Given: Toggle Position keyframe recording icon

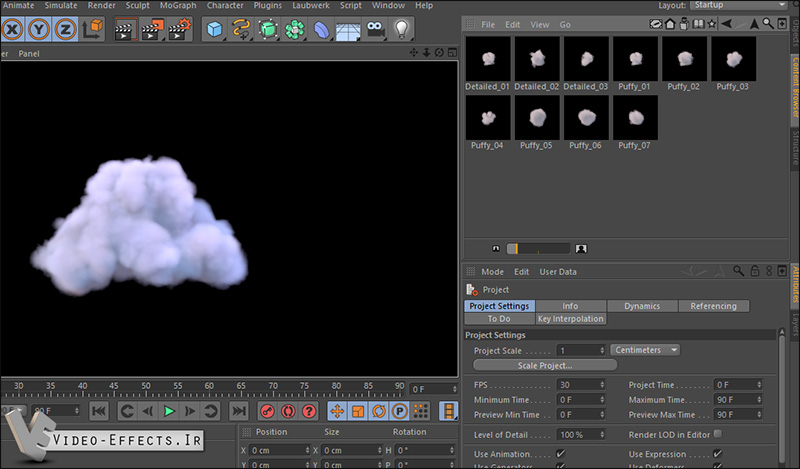Looking at the screenshot, I should coord(337,411).
